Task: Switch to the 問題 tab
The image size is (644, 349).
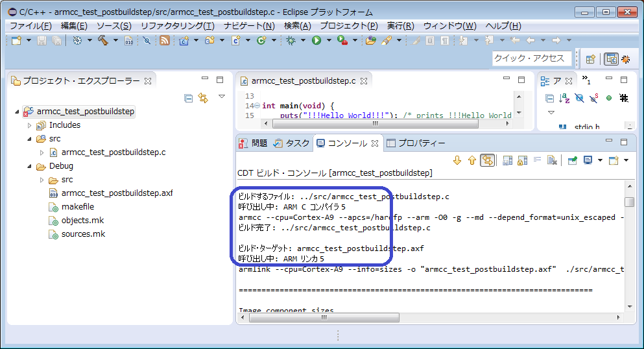Action: (253, 143)
